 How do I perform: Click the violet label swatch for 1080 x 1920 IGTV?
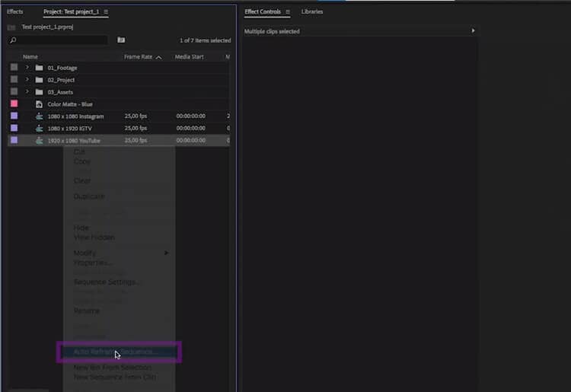pos(14,128)
